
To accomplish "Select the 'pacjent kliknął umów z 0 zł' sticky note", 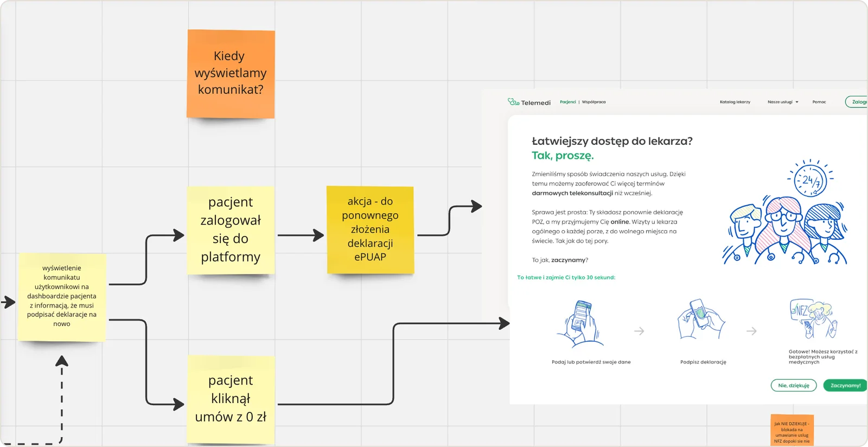I will pyautogui.click(x=231, y=399).
